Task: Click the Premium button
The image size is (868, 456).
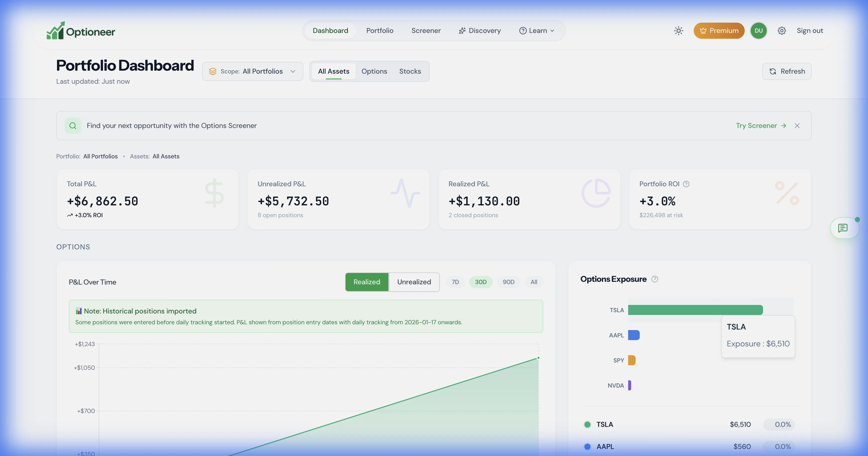Action: coord(719,31)
